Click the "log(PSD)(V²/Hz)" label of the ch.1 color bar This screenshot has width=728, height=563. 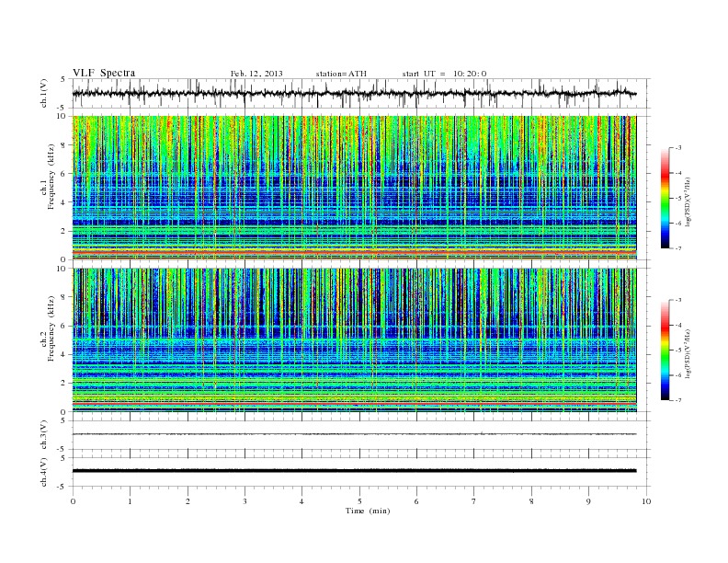point(688,201)
